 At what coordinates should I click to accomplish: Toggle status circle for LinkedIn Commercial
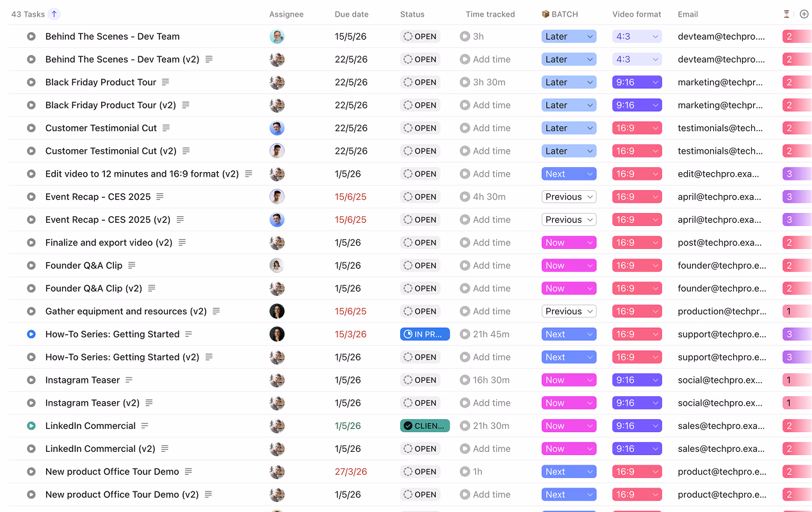click(x=31, y=426)
